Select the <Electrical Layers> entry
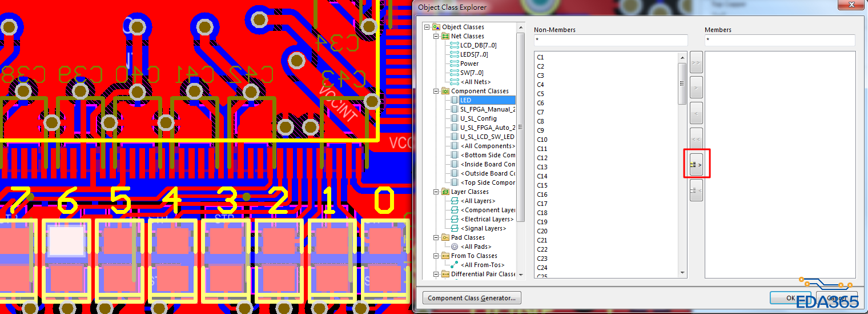Screen dimensions: 868x314 (x=487, y=219)
